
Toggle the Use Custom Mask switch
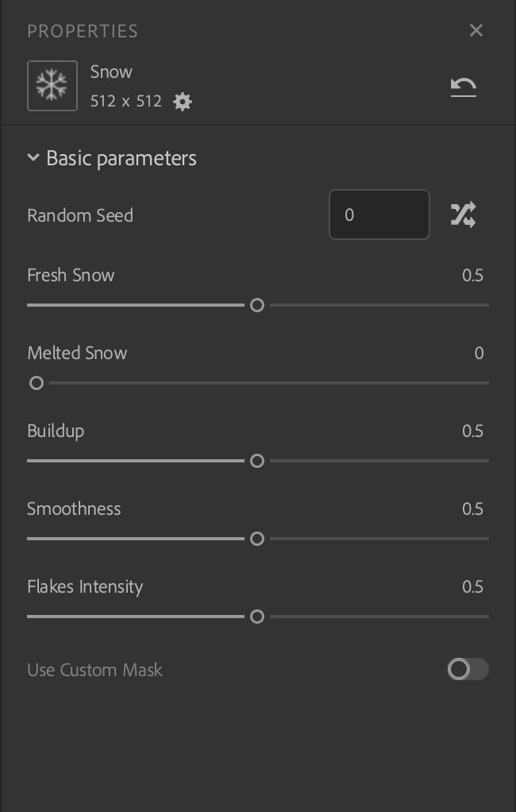468,670
